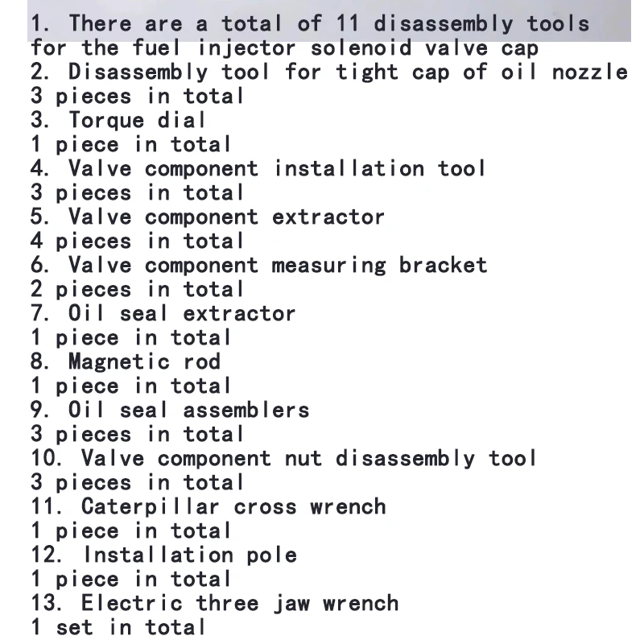Click "13. Electric three jaw wrench" text
This screenshot has width=644, height=644.
click(x=214, y=603)
